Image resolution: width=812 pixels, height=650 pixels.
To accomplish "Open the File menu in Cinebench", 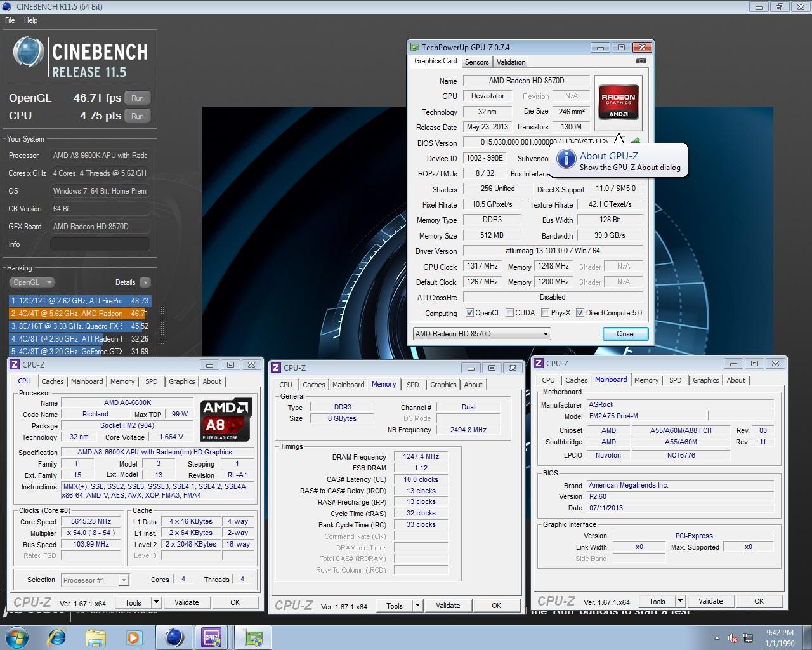I will (10, 20).
